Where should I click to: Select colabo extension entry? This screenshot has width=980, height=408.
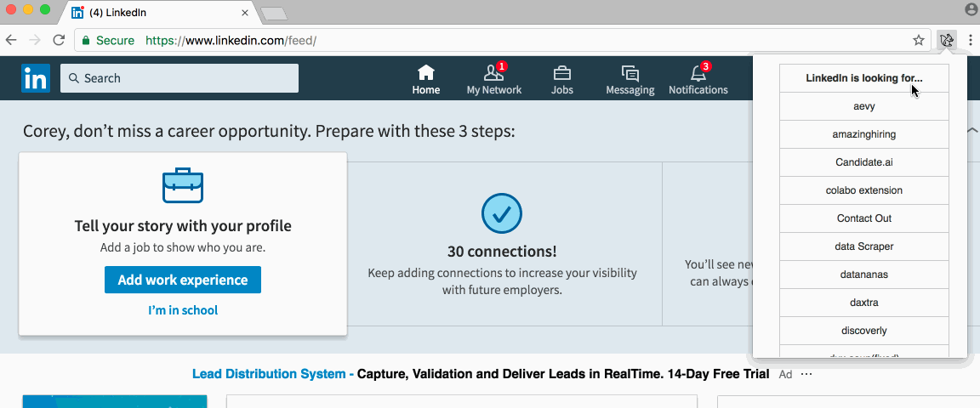click(x=863, y=190)
